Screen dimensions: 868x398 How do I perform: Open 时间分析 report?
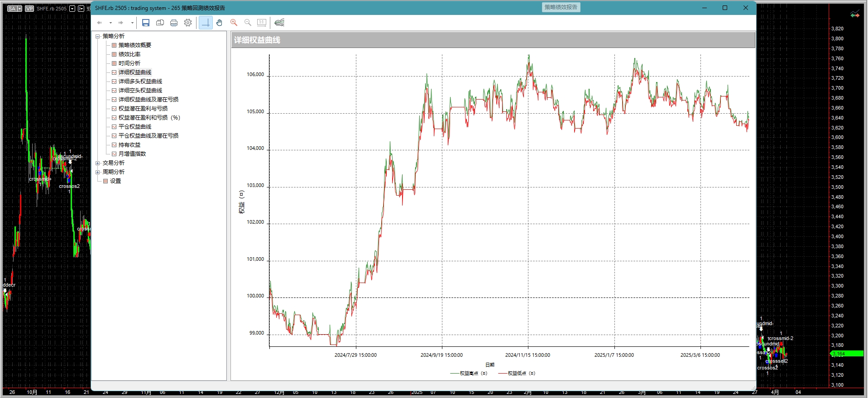click(x=129, y=63)
